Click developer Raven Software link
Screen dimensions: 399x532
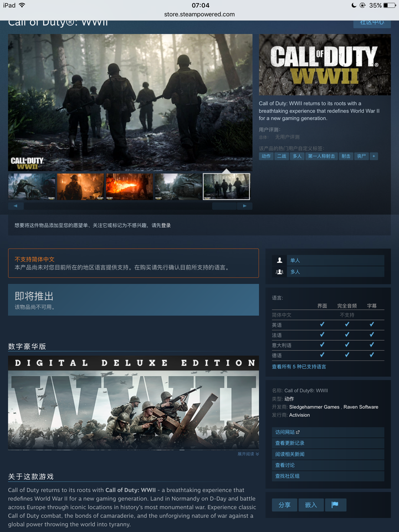[x=361, y=407]
